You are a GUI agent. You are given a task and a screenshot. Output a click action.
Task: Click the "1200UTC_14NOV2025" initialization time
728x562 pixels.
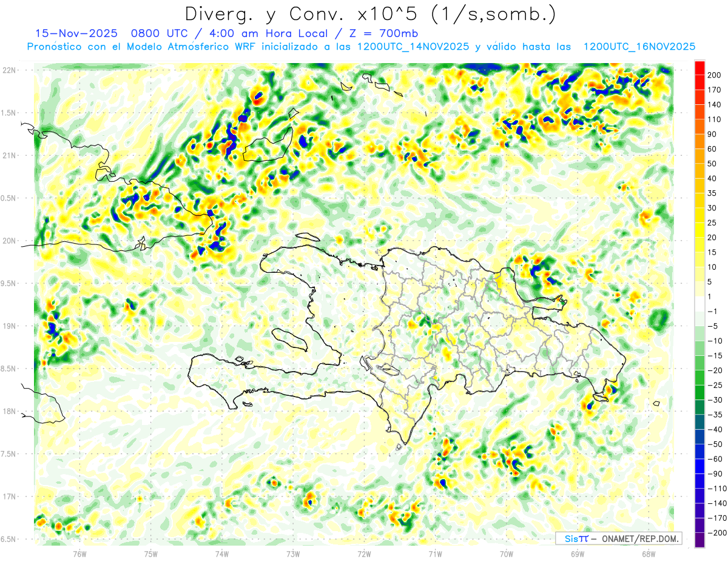(413, 47)
